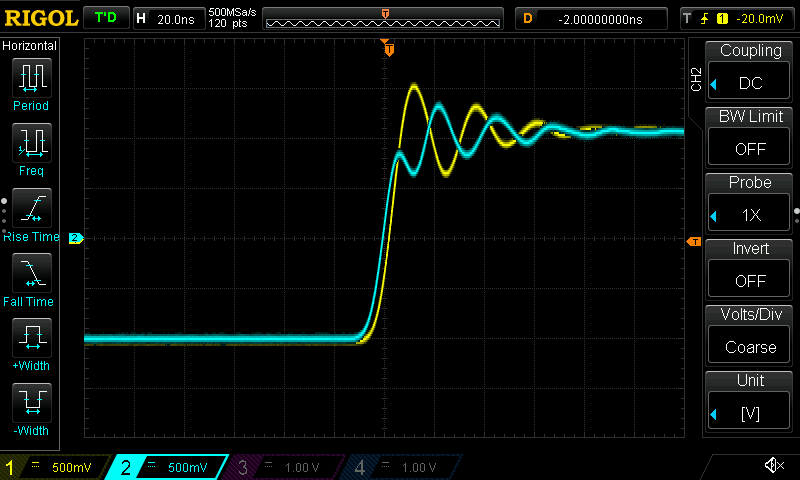Select the Freq measurement icon

tap(32, 143)
